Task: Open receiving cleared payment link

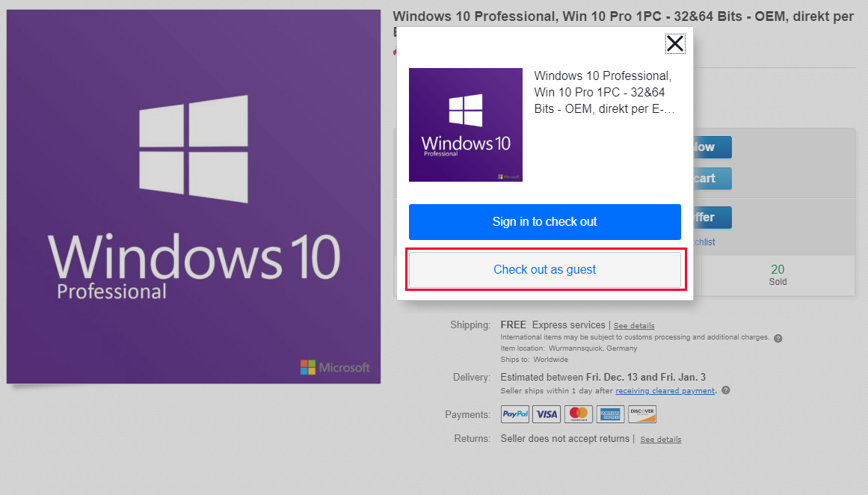Action: coord(665,391)
